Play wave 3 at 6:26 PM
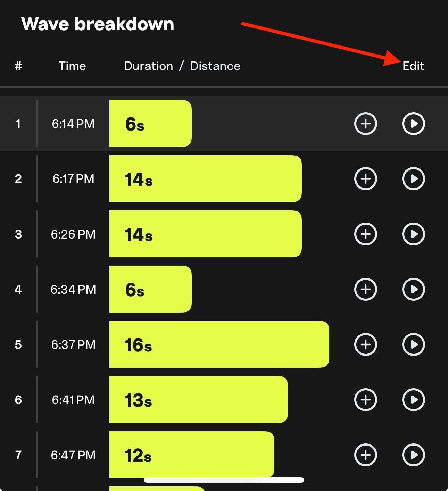The image size is (448, 491). (x=413, y=234)
